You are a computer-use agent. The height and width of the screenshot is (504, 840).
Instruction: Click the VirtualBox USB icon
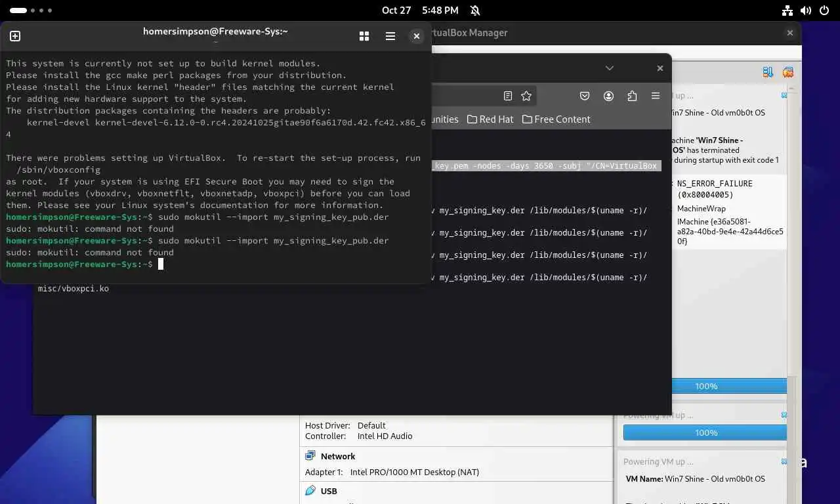tap(310, 491)
